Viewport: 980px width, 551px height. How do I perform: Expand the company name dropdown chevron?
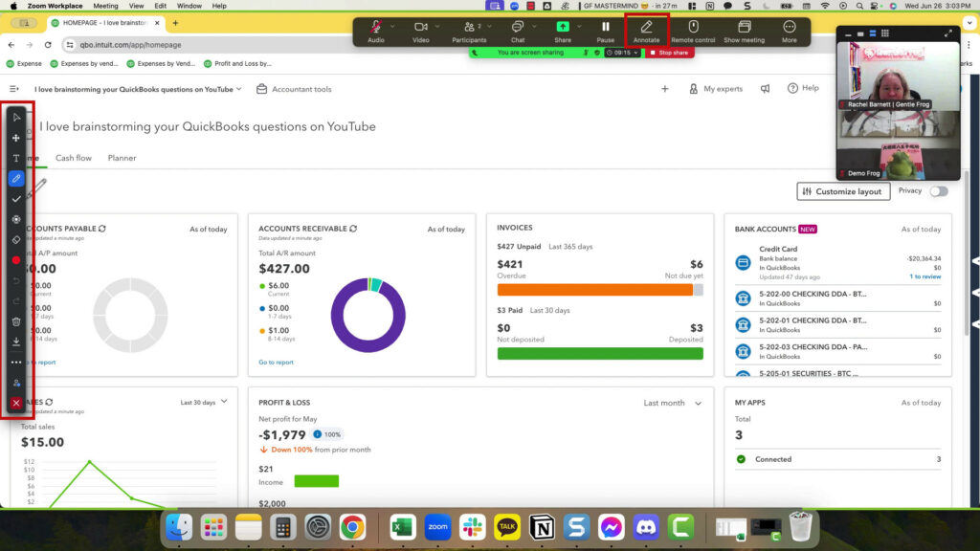(238, 89)
